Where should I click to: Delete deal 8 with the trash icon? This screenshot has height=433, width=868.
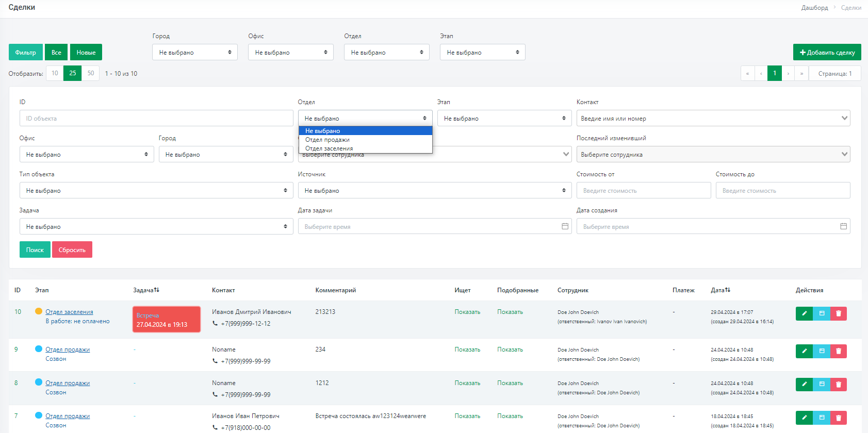(x=839, y=385)
